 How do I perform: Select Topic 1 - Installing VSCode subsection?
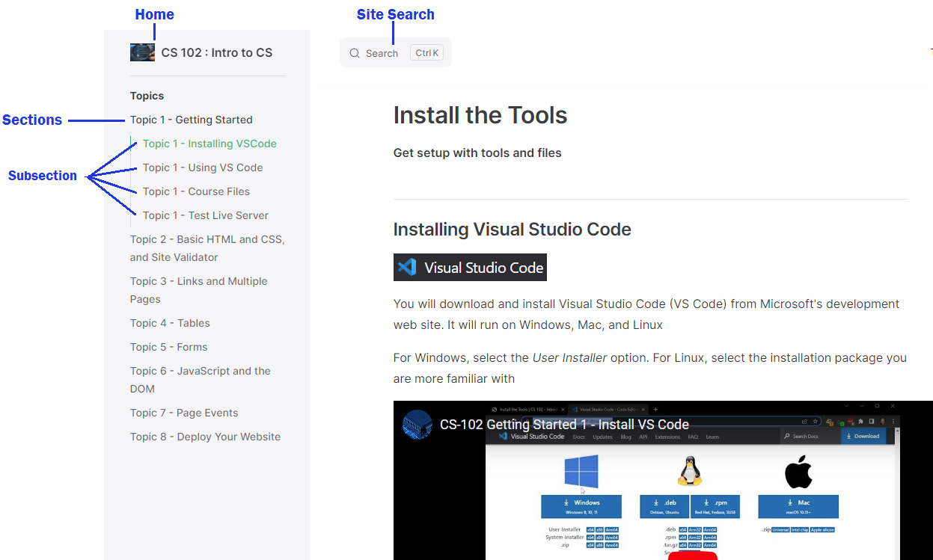209,144
